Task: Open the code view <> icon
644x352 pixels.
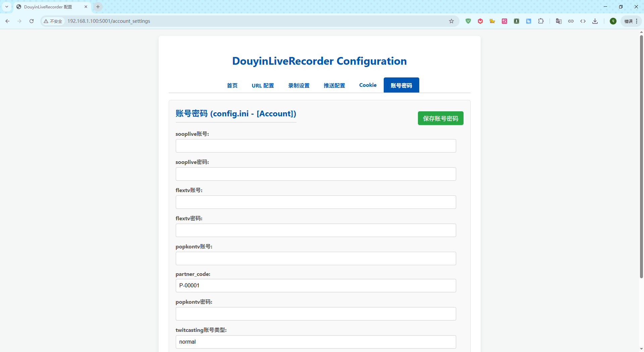Action: (583, 21)
